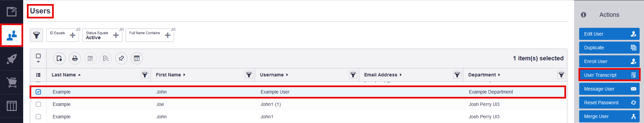644x123 pixels.
Task: Click the export file toolbar icon
Action: click(x=59, y=58)
